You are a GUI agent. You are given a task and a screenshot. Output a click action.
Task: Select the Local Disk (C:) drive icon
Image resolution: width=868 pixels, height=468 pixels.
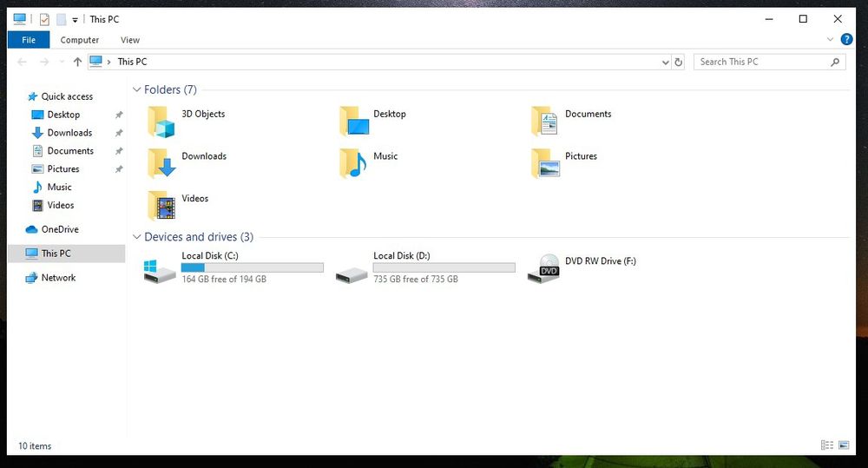pos(160,272)
